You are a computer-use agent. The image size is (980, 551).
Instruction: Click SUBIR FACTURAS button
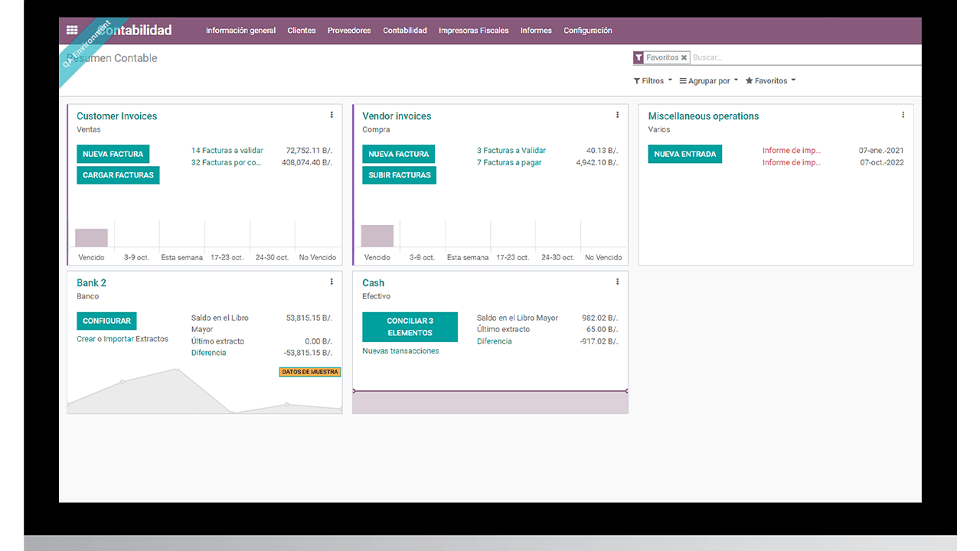399,175
